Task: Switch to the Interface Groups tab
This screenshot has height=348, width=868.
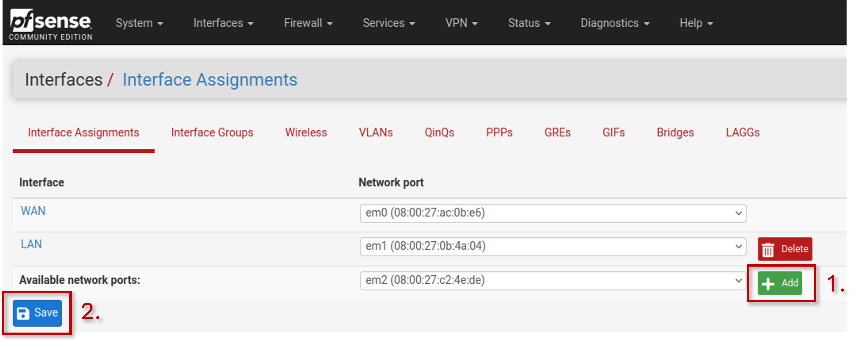Action: [x=212, y=133]
